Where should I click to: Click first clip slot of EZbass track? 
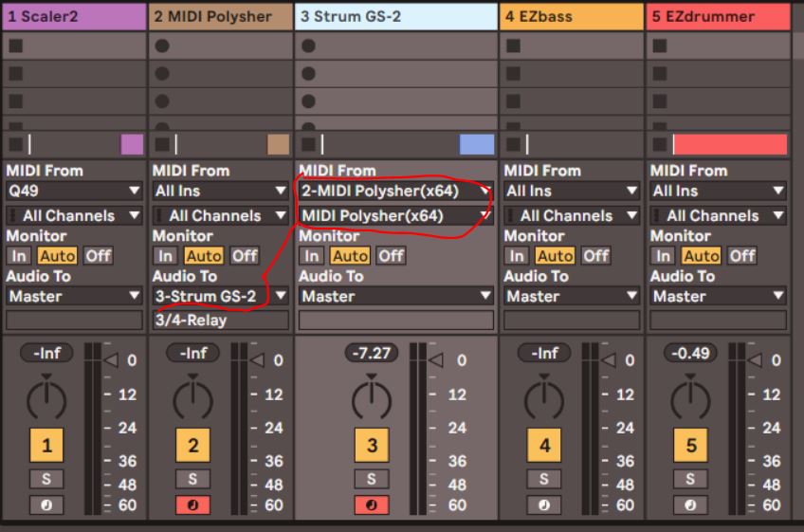(x=572, y=46)
